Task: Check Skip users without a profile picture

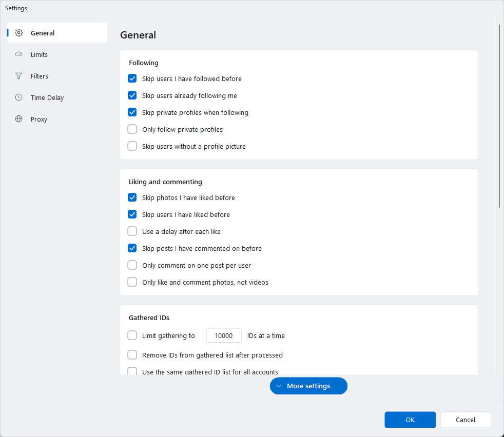Action: [132, 146]
